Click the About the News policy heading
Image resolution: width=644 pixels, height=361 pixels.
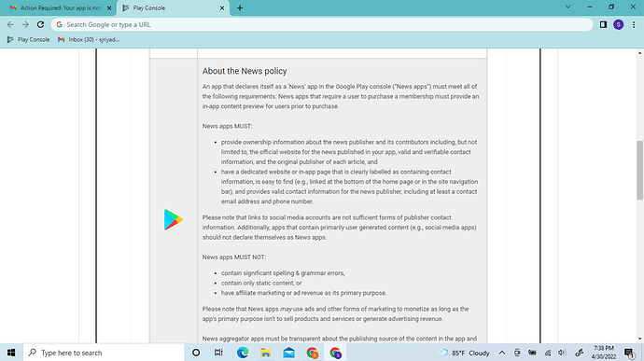pyautogui.click(x=245, y=71)
